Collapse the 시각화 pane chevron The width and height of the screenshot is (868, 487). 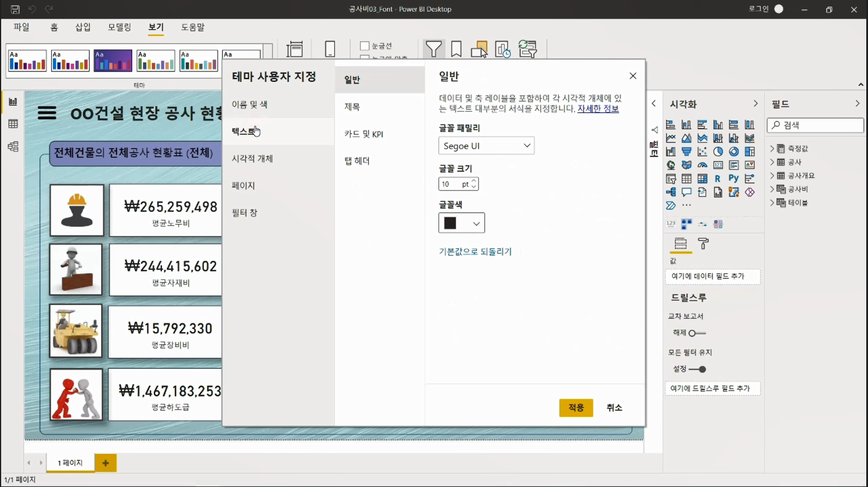[755, 103]
